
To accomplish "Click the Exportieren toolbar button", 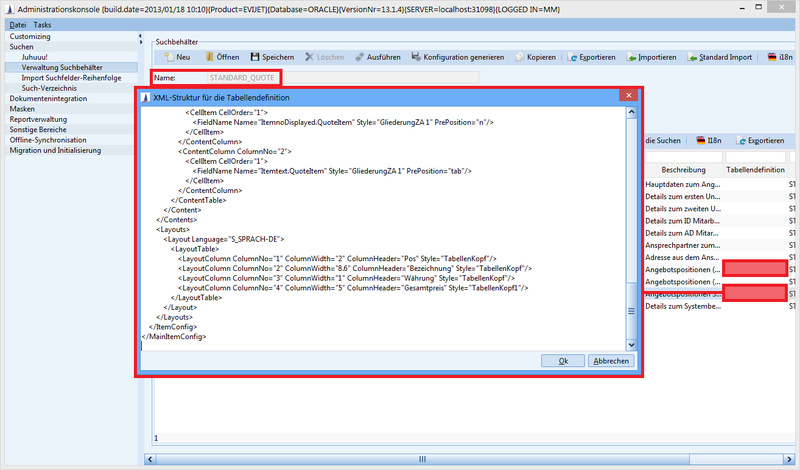I will point(592,57).
